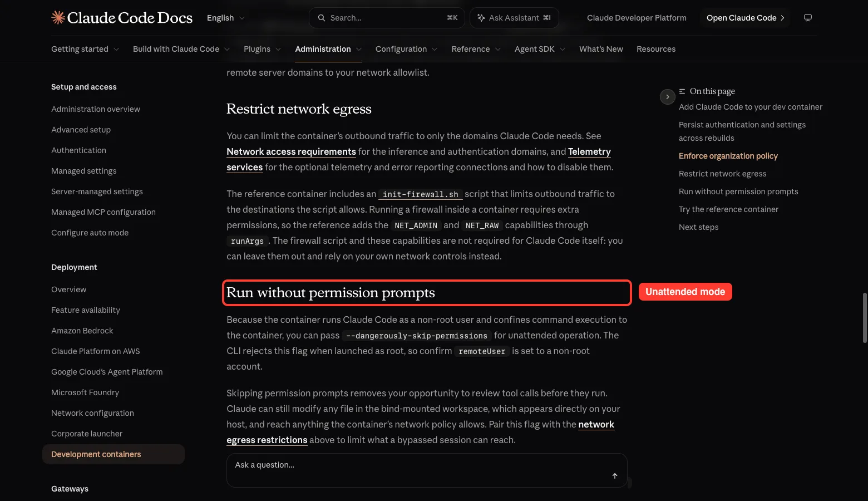Screen dimensions: 868x501
Task: Open Microsoft Foundry in sidebar
Action: click(85, 392)
